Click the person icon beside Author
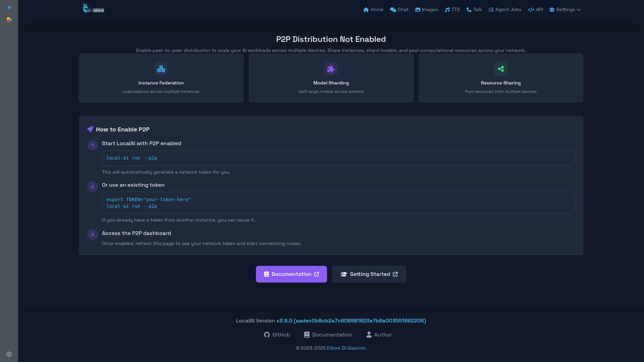 [369, 335]
